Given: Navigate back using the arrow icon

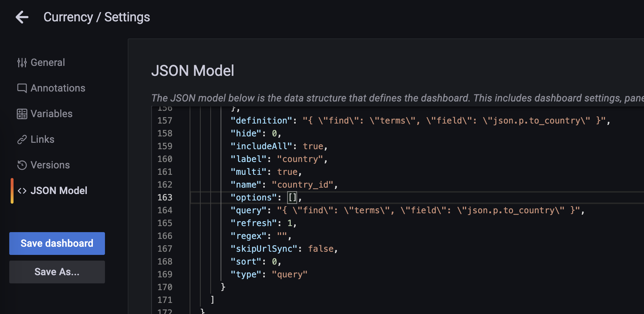Looking at the screenshot, I should [22, 17].
